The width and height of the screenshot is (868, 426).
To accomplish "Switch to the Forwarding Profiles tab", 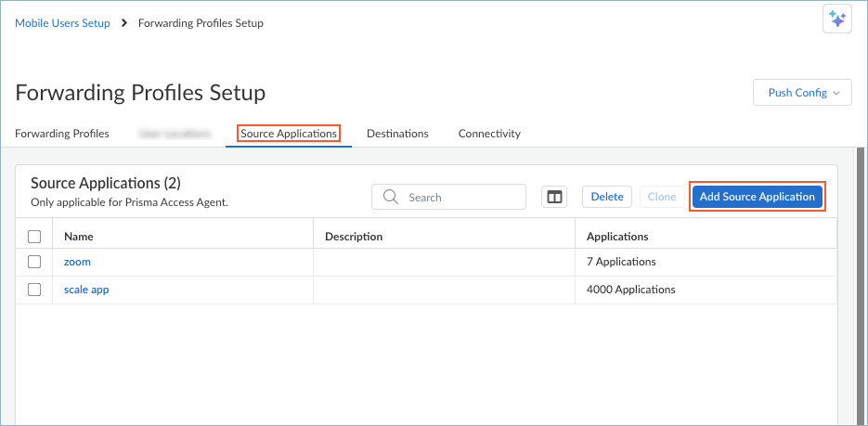I will coord(62,134).
